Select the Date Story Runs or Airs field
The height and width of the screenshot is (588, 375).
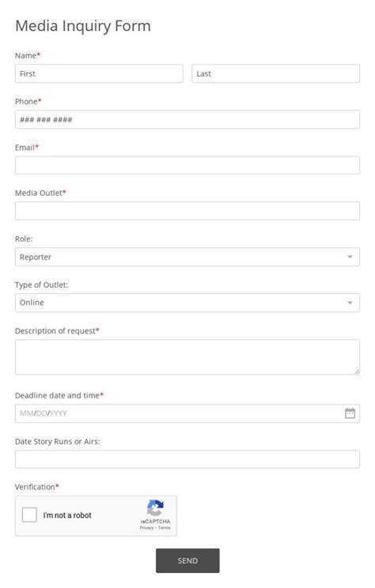pos(187,459)
